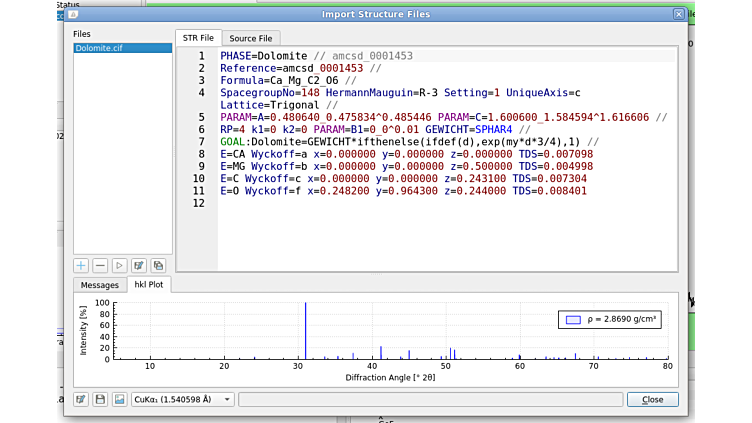Switch to the STR File tab
Viewport: 752px width, 423px height.
(196, 38)
